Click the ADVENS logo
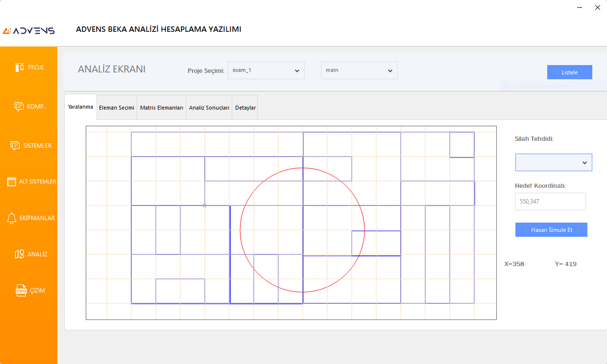This screenshot has width=607, height=364. pyautogui.click(x=28, y=31)
